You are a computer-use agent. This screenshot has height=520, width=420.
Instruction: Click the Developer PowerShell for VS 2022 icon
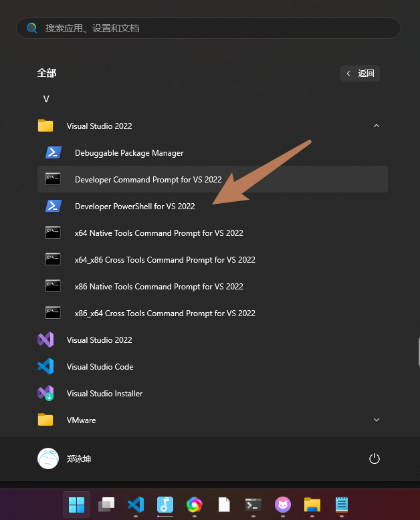point(53,206)
